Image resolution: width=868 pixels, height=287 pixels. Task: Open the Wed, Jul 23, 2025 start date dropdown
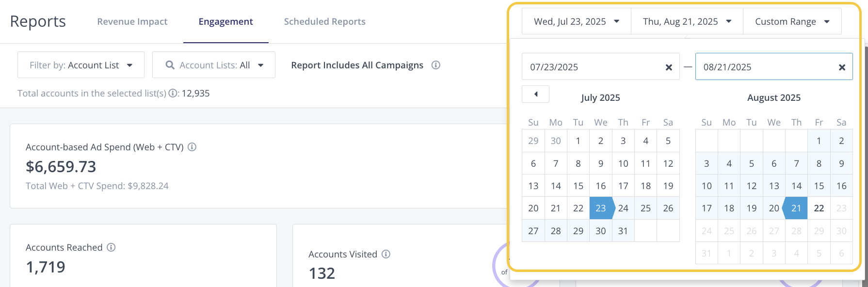(x=576, y=22)
